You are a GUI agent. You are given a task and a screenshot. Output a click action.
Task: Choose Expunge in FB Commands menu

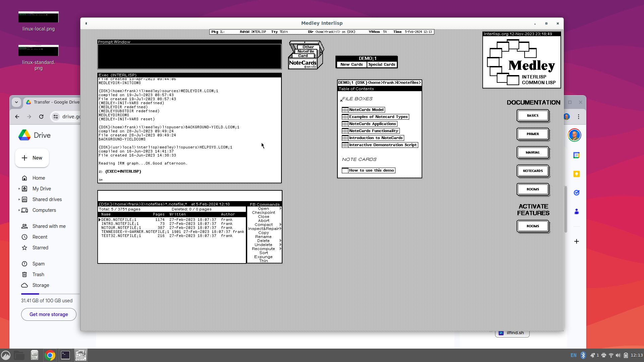pyautogui.click(x=264, y=257)
